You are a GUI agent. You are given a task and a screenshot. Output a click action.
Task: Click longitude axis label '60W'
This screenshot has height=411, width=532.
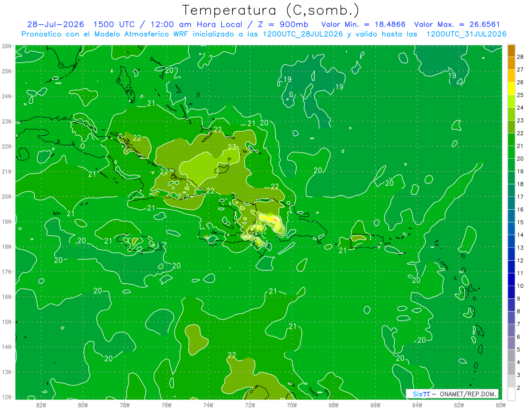501,405
